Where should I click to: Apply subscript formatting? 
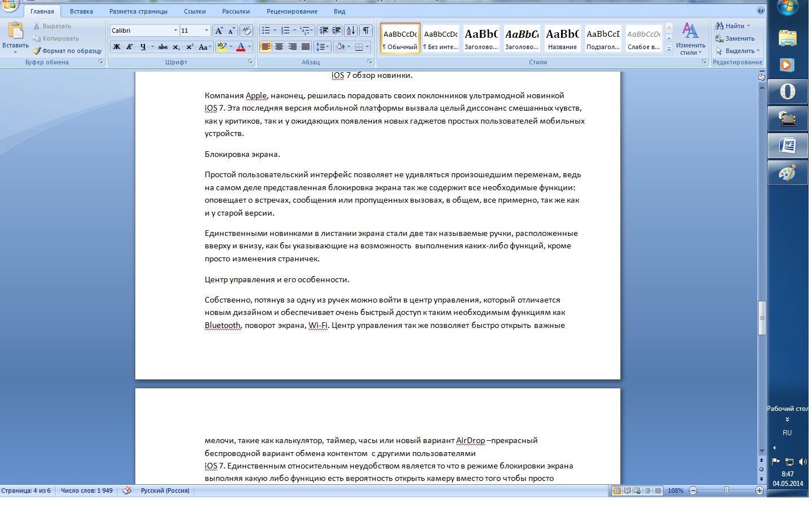[x=176, y=47]
